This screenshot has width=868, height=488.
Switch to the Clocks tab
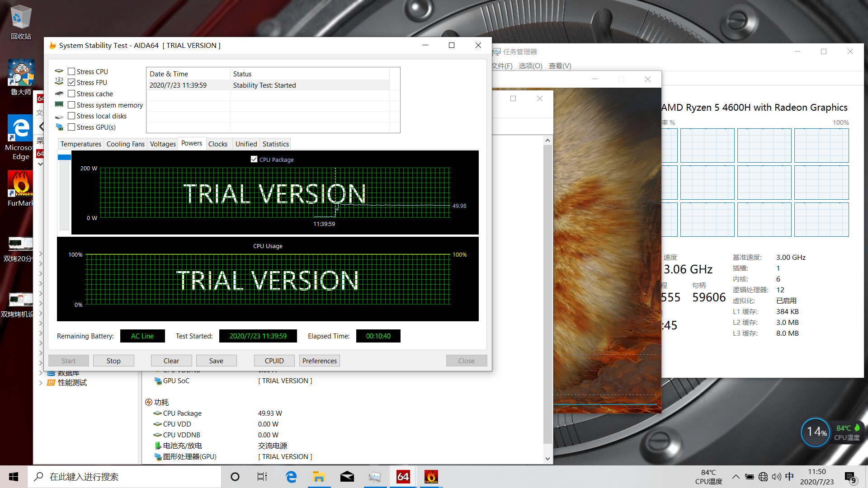[x=218, y=144]
